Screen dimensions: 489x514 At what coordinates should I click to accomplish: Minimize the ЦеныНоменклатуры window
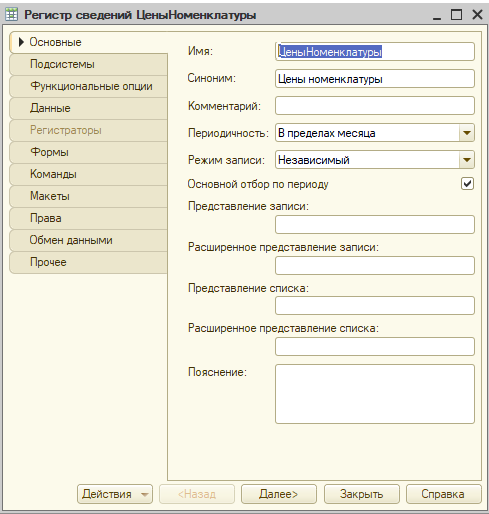[437, 15]
